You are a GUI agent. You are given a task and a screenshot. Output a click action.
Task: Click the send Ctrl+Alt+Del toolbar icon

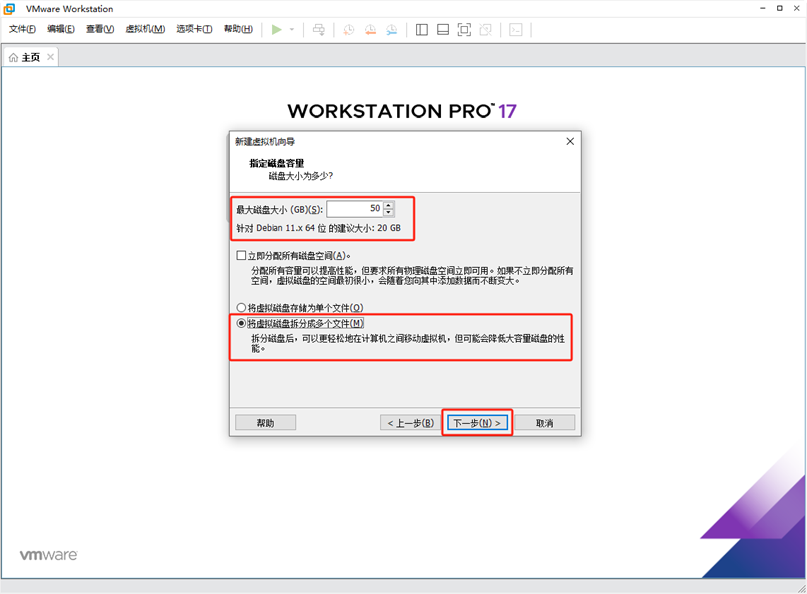(x=319, y=29)
